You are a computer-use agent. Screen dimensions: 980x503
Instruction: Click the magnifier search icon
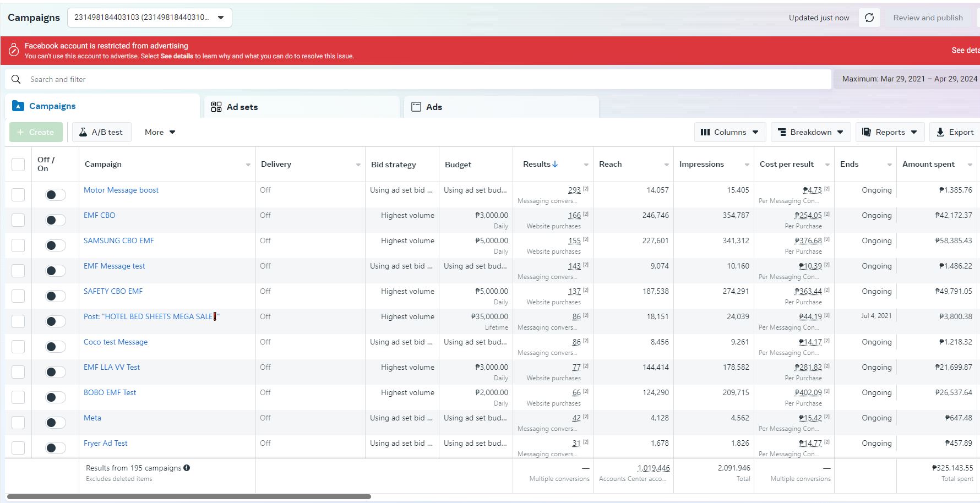tap(16, 79)
